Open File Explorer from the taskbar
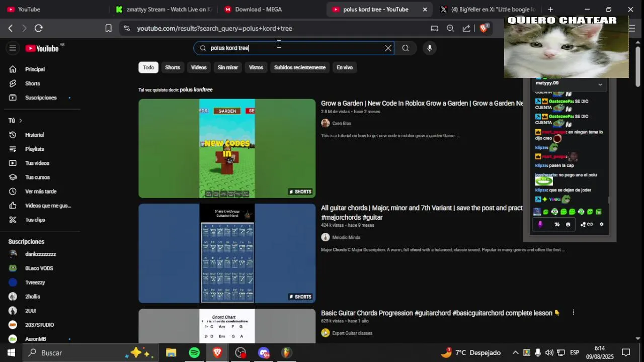The image size is (644, 362). coord(171,353)
